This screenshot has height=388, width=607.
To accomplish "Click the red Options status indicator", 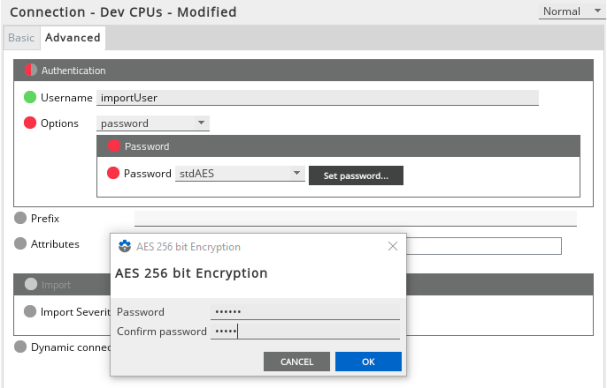I will 30,123.
